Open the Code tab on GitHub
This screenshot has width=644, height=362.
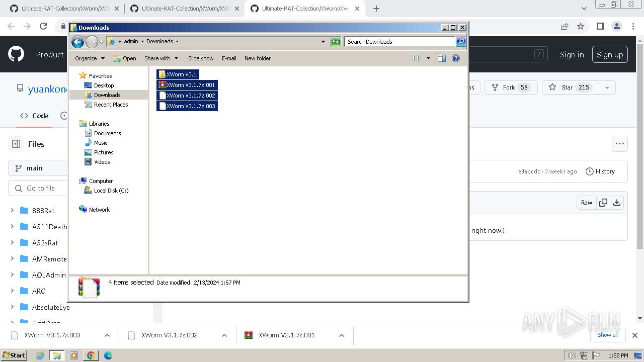coord(34,116)
